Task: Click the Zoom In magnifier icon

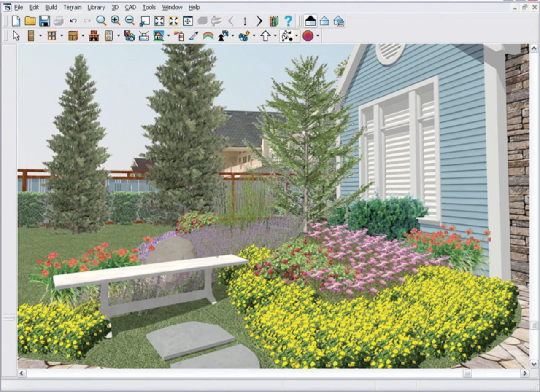Action: pos(115,21)
